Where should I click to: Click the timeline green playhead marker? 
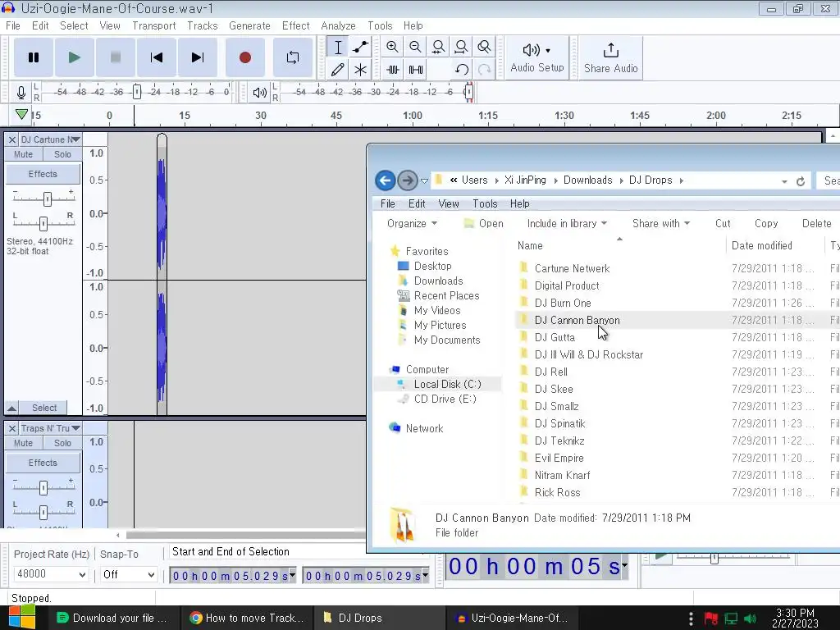coord(21,115)
